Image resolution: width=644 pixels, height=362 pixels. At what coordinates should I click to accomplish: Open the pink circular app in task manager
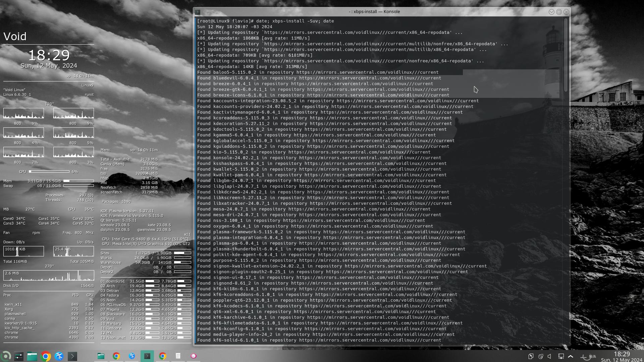194,356
